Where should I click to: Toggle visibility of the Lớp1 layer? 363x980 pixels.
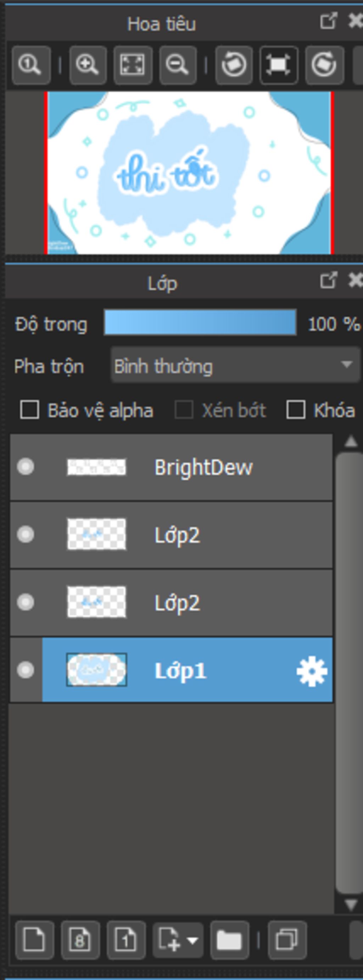pos(26,670)
